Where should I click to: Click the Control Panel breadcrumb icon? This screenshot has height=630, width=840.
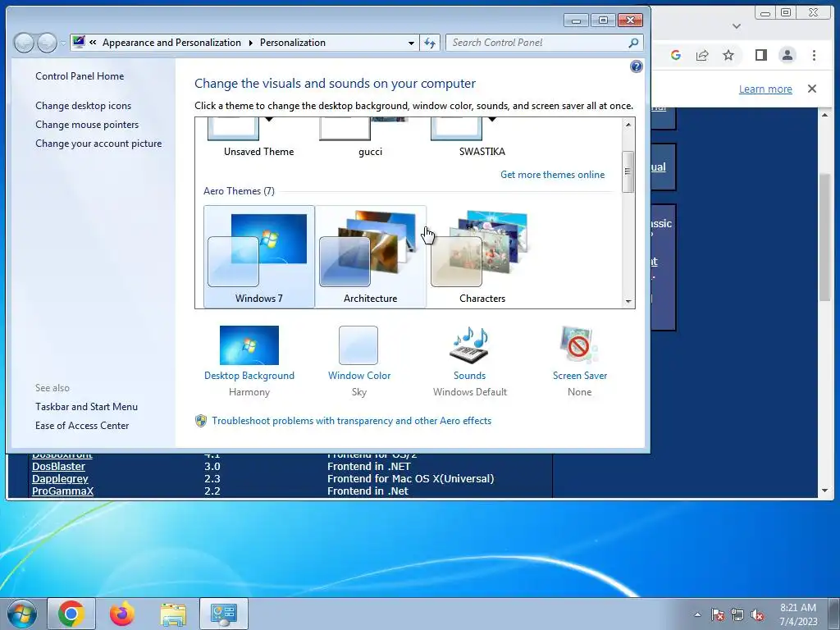[79, 42]
